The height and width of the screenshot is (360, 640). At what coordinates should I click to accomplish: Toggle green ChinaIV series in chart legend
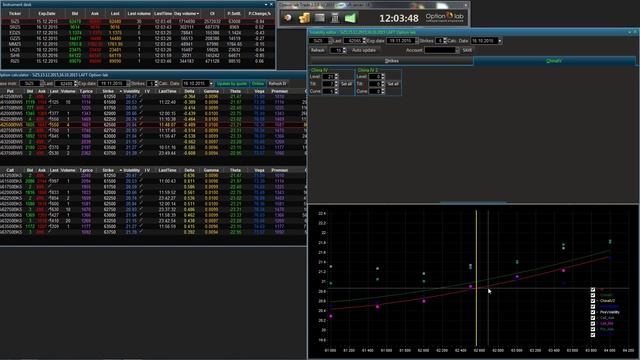(593, 295)
